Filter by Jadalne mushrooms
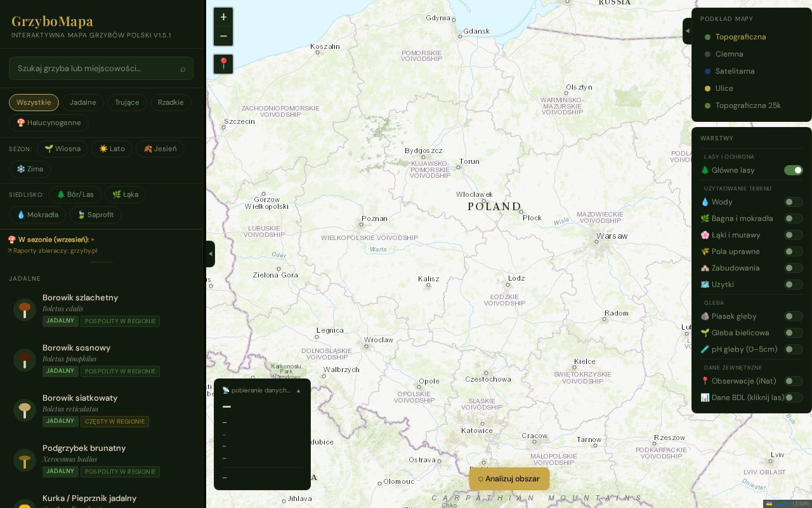The width and height of the screenshot is (812, 508). pyautogui.click(x=83, y=102)
